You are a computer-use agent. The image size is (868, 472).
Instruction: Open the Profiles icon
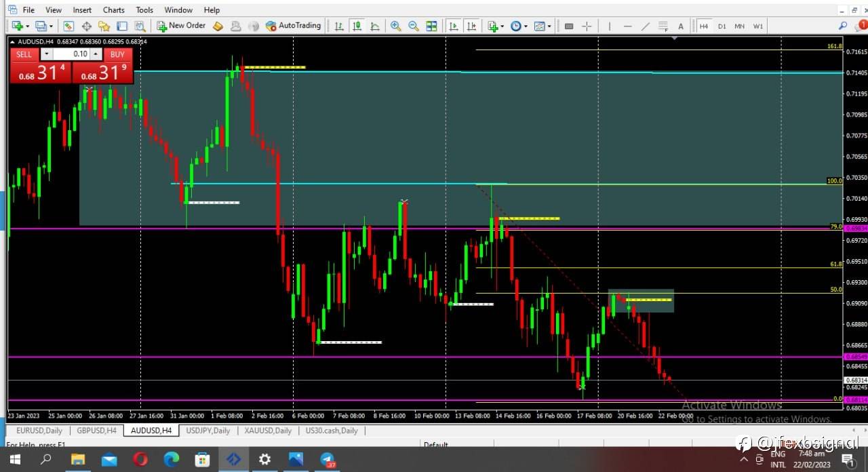tap(41, 26)
